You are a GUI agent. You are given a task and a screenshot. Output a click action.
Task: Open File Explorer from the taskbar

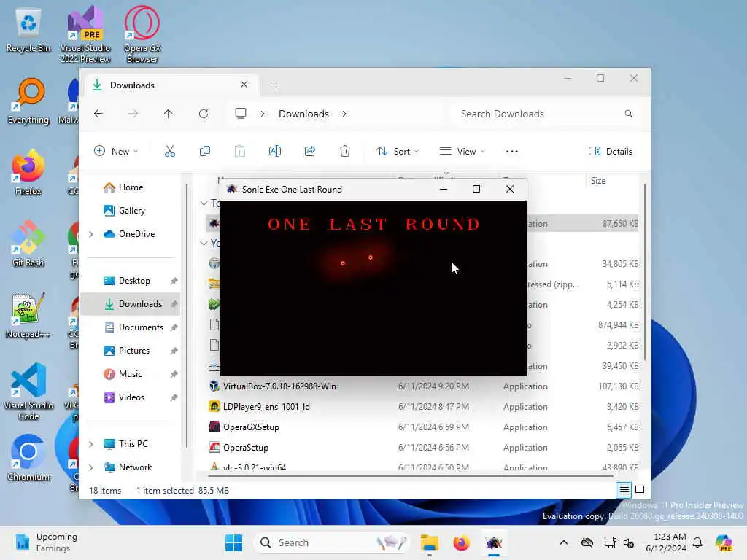pos(429,542)
